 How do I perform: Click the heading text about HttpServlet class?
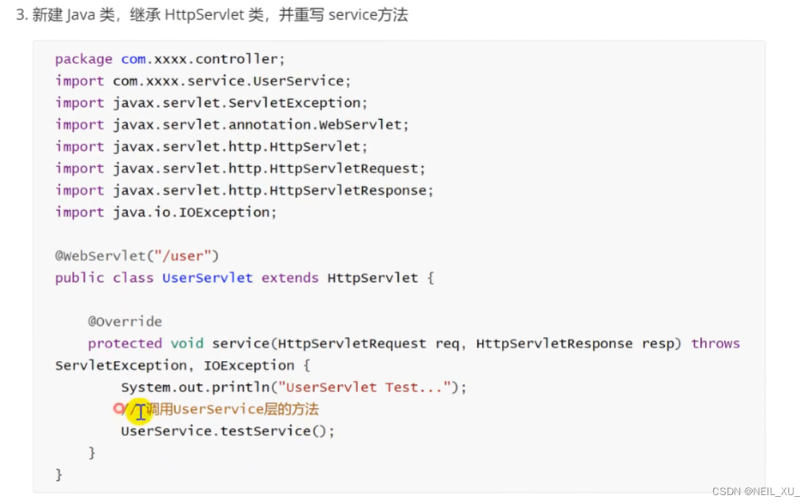(x=212, y=15)
